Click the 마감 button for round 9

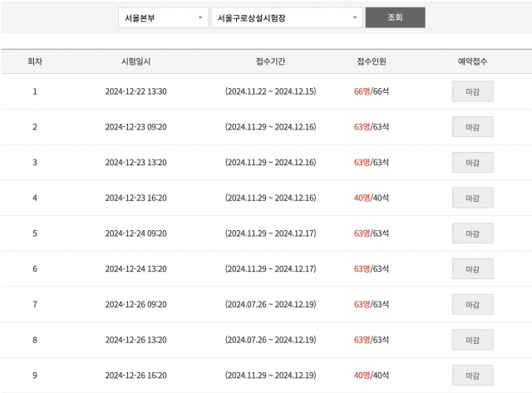pyautogui.click(x=473, y=376)
